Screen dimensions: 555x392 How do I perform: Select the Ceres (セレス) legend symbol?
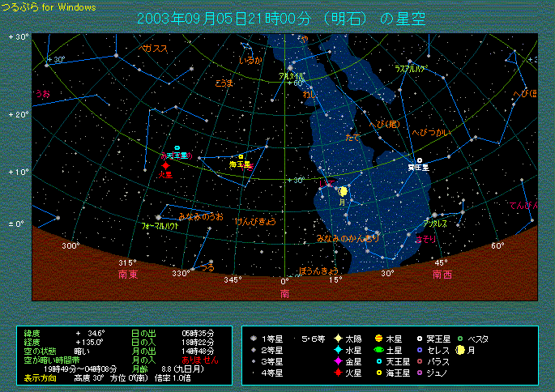420,350
